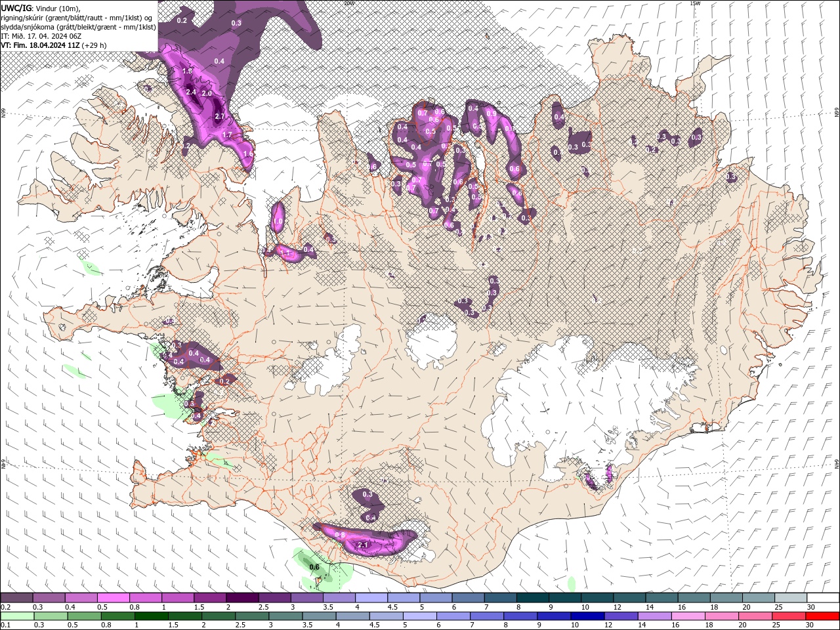
Task: Click the light pink 16 rain swatch
Action: (688, 616)
